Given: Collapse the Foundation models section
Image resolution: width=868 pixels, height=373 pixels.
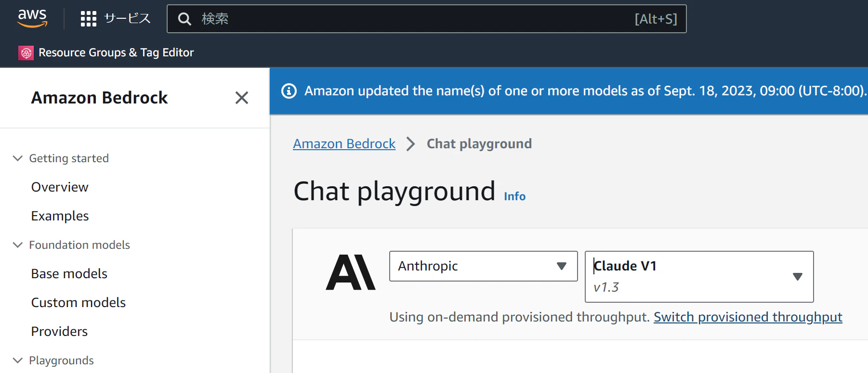Looking at the screenshot, I should point(18,245).
